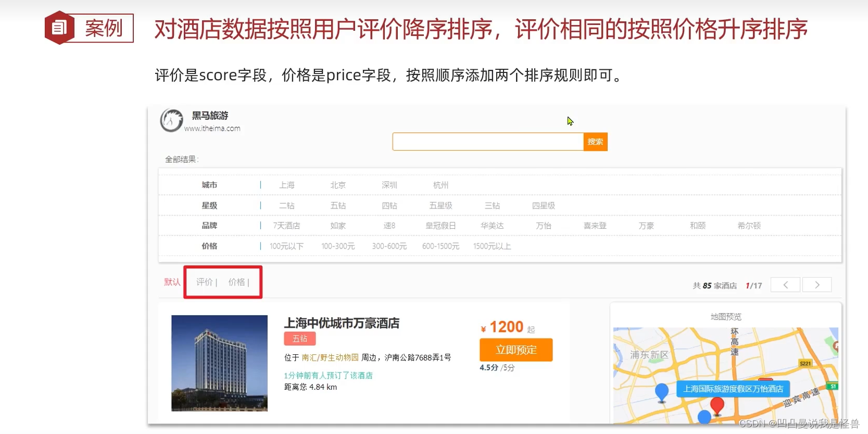Image resolution: width=868 pixels, height=434 pixels.
Task: Filter brand by 万豪
Action: click(646, 226)
